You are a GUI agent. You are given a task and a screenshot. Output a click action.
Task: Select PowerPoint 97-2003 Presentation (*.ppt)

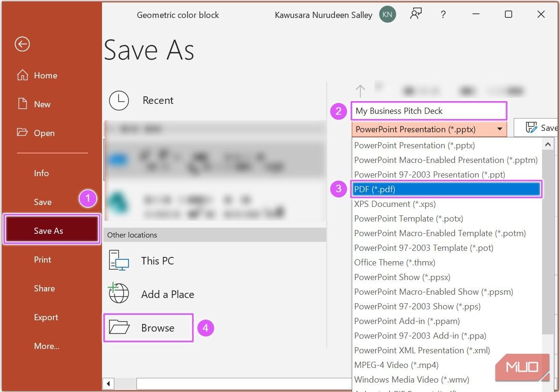[447, 175]
